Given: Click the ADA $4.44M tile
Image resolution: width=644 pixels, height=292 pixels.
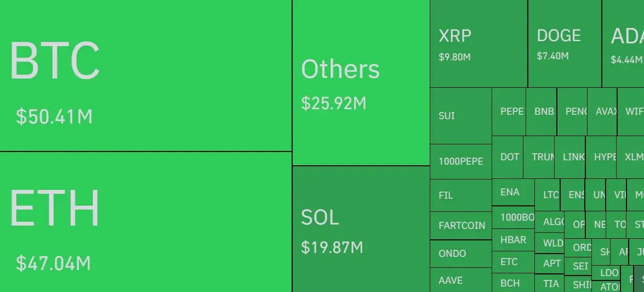Looking at the screenshot, I should [x=623, y=43].
